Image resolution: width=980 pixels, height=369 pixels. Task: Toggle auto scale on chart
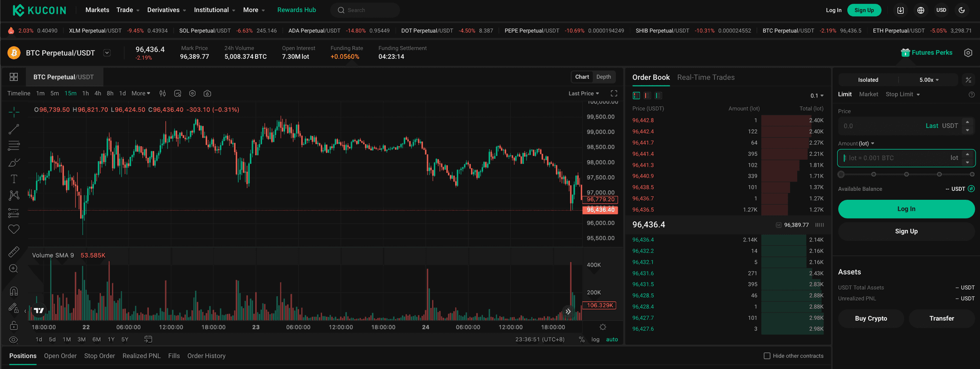click(x=612, y=339)
